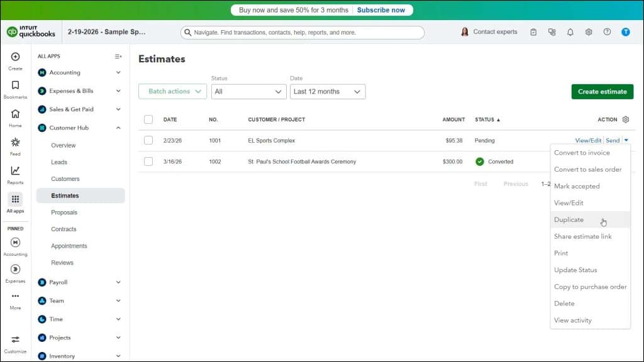Select Duplicate in the action menu

point(569,219)
